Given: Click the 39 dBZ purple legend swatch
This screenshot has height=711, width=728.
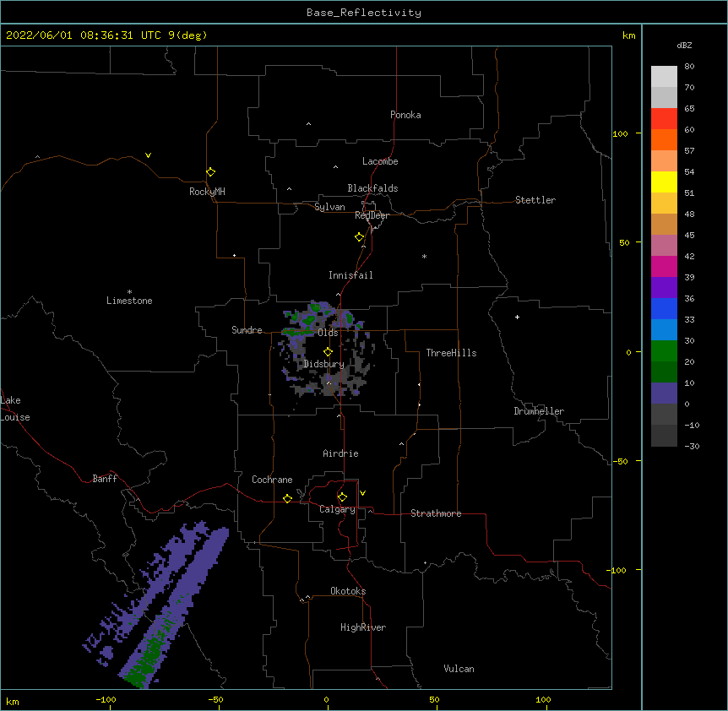Looking at the screenshot, I should 664,287.
